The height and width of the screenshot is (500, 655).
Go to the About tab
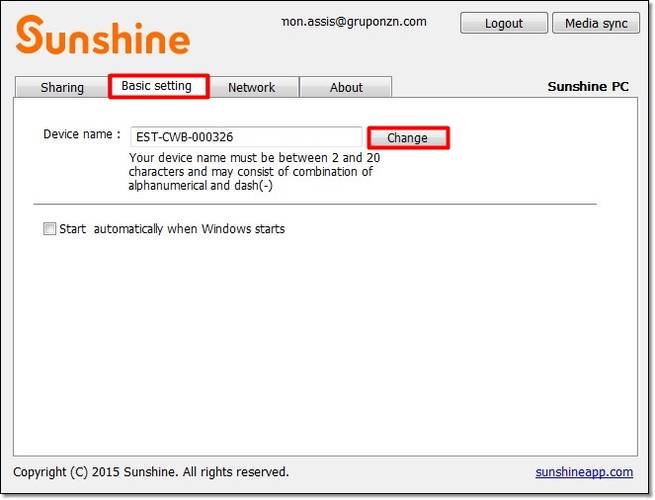[346, 87]
